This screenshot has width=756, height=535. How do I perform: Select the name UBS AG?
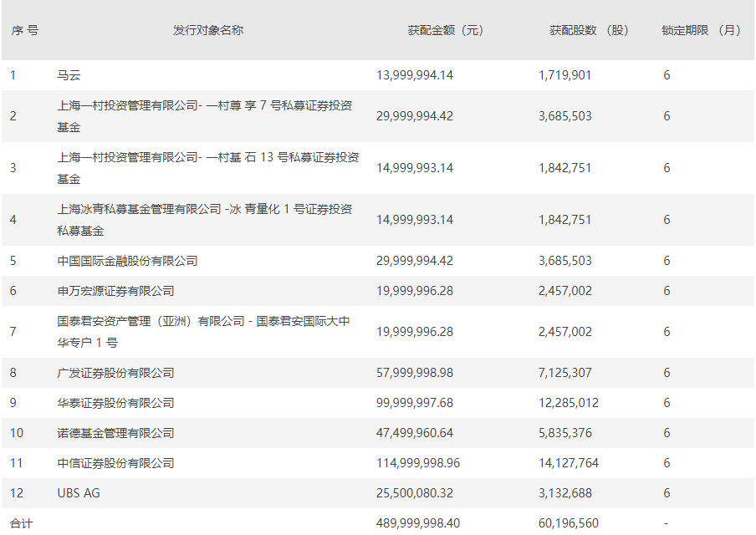pyautogui.click(x=79, y=493)
